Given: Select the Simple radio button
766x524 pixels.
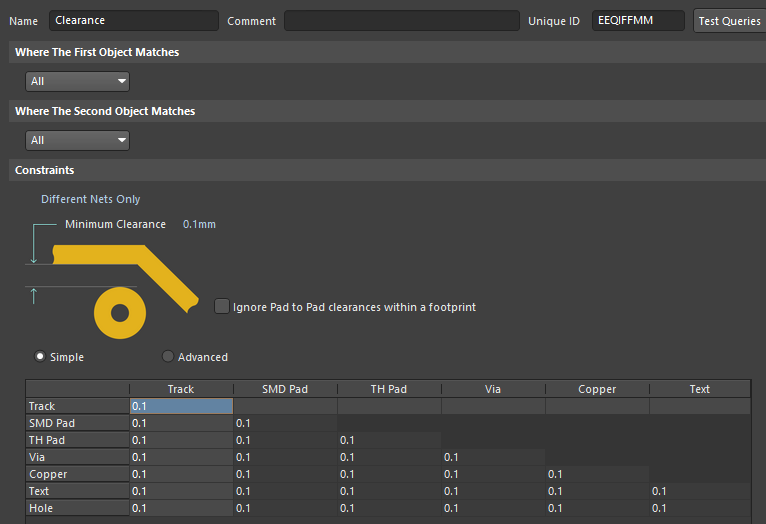Looking at the screenshot, I should pyautogui.click(x=41, y=357).
